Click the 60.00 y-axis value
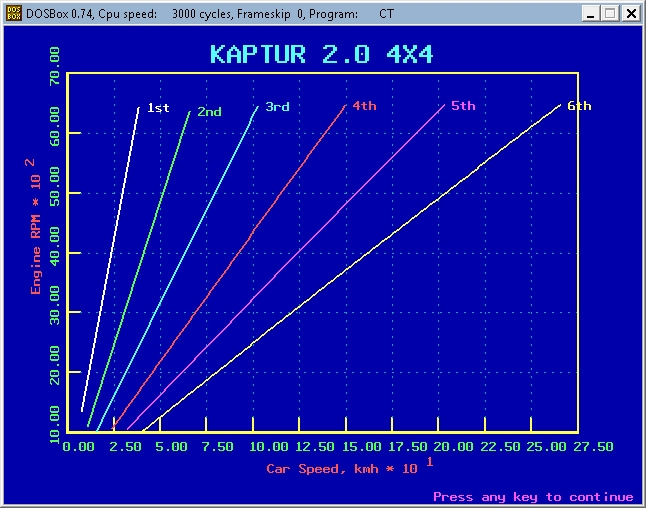This screenshot has width=646, height=508. click(x=54, y=127)
